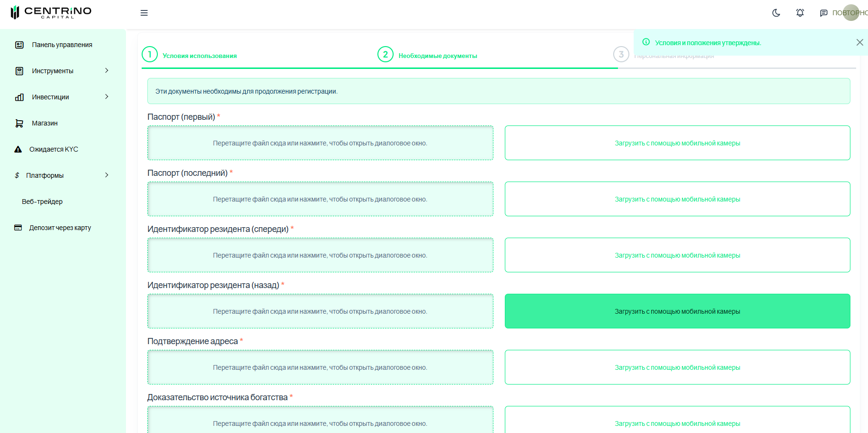Viewport: 868px width, 433px height.
Task: Click the dollar Platforms icon
Action: pyautogui.click(x=17, y=175)
